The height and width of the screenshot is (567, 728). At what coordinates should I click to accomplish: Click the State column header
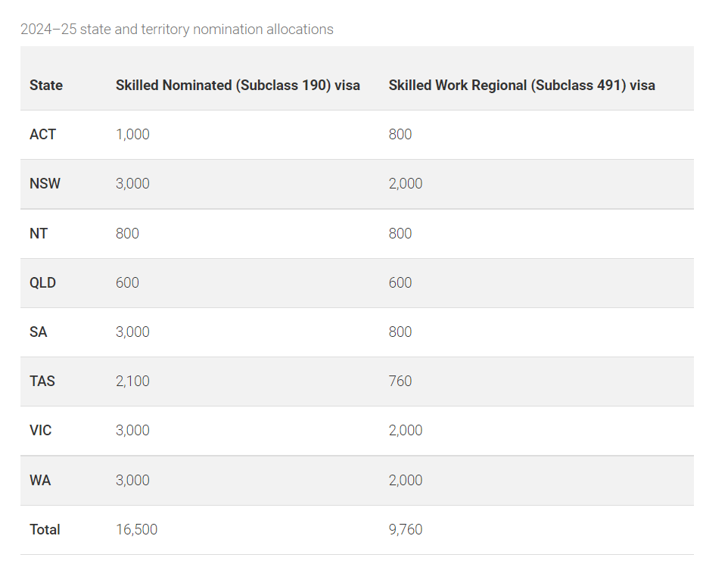tap(46, 86)
